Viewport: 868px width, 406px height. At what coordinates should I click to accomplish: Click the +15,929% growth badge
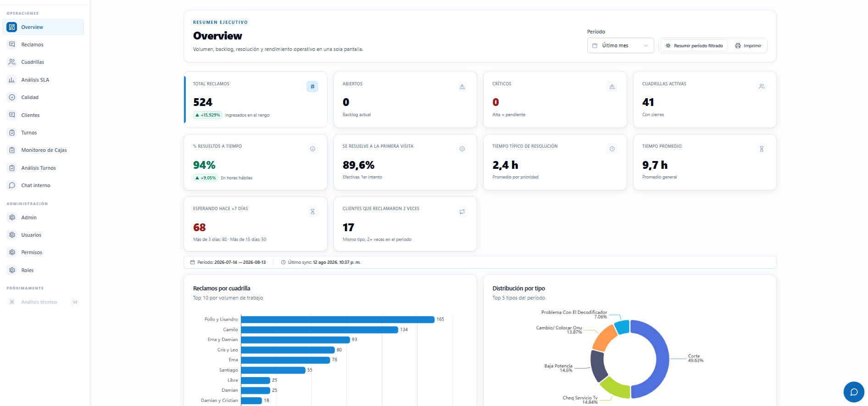(x=207, y=115)
